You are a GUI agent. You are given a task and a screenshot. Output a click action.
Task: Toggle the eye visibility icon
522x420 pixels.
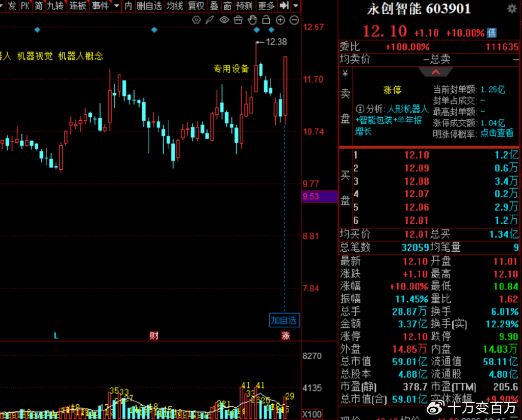point(224,20)
